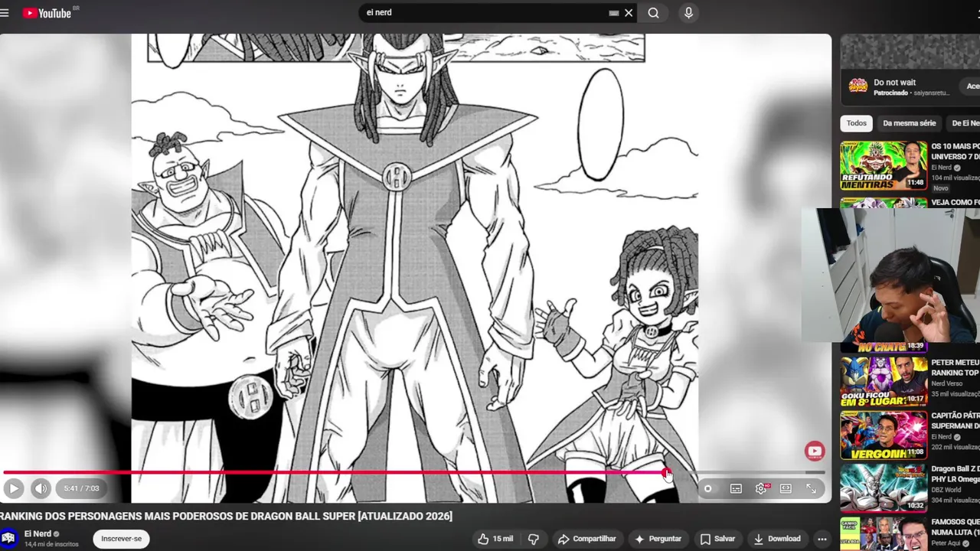Like the video (15 mil)

[495, 539]
